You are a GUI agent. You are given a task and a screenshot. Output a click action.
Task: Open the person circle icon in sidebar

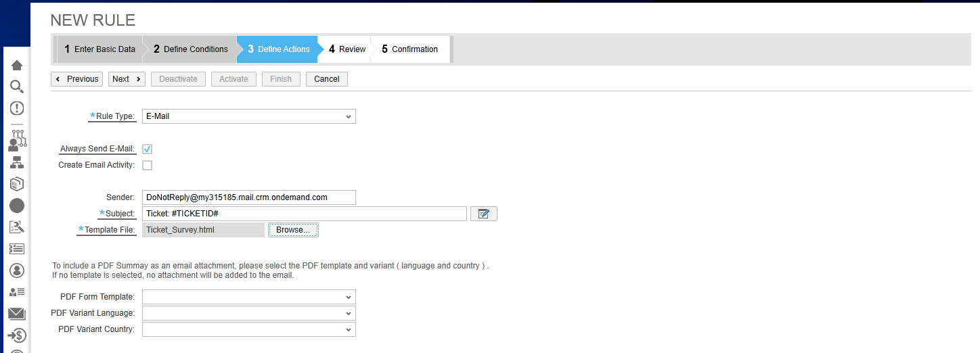(x=17, y=270)
